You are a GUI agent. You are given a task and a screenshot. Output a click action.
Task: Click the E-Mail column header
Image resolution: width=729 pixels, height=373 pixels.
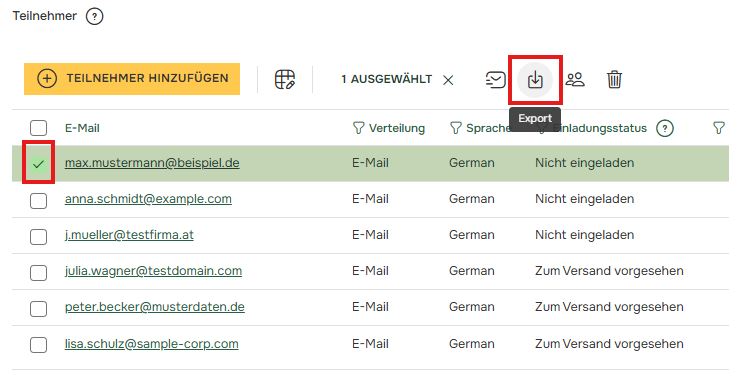pos(82,128)
